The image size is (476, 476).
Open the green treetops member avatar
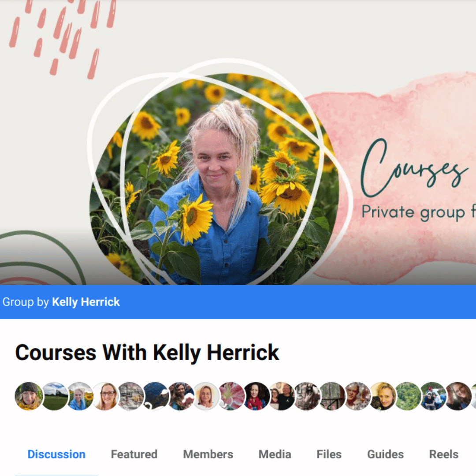point(408,396)
